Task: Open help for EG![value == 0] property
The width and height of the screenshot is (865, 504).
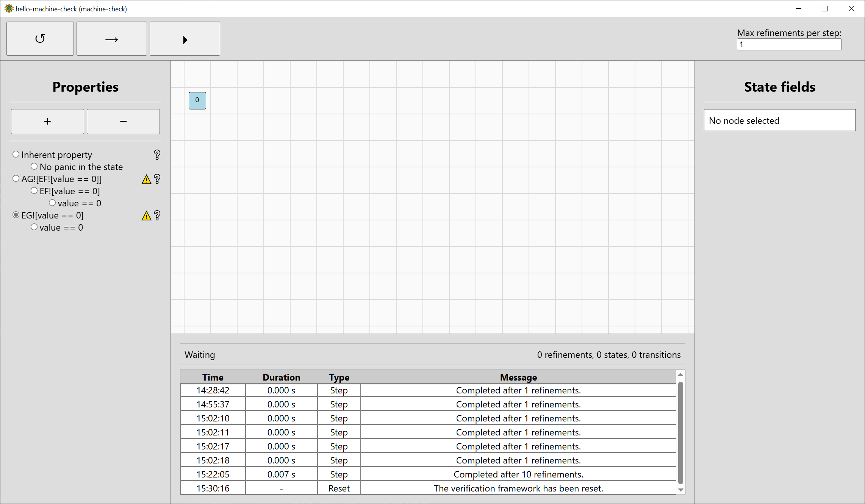Action: pyautogui.click(x=157, y=215)
